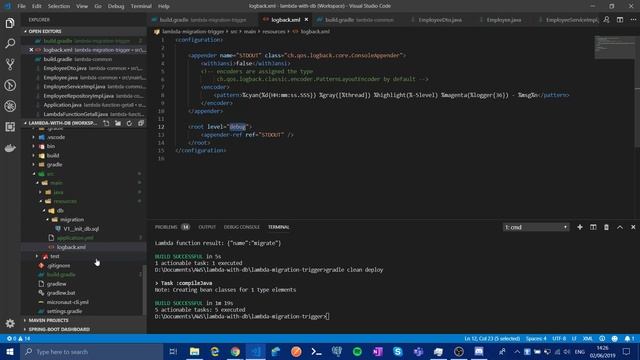Expand the build folder in explorer
640x360 pixels.
[x=53, y=156]
